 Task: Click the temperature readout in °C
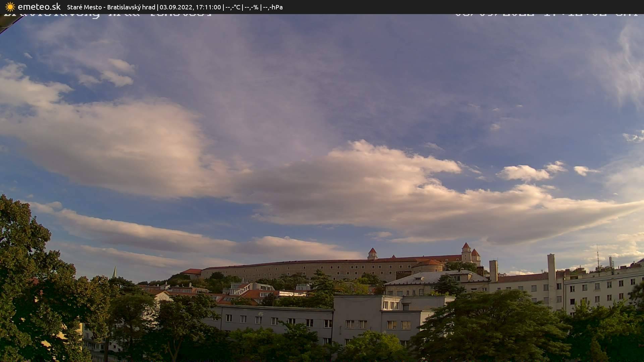(x=233, y=7)
